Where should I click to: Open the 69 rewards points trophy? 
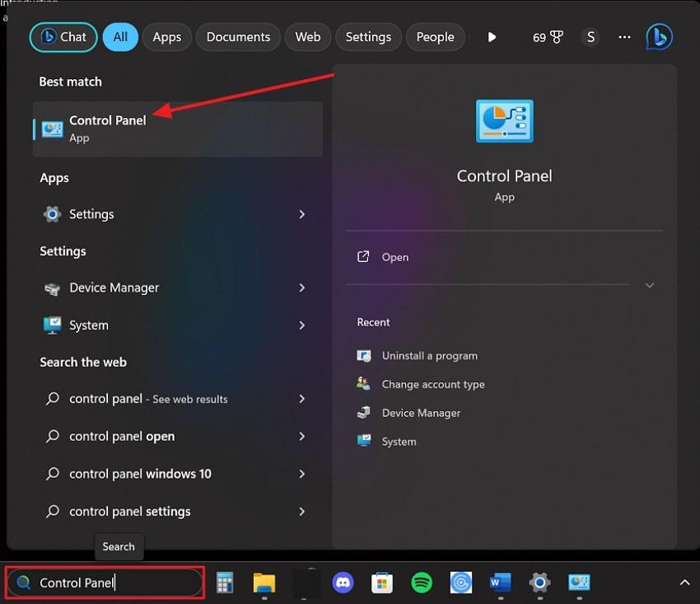point(548,37)
